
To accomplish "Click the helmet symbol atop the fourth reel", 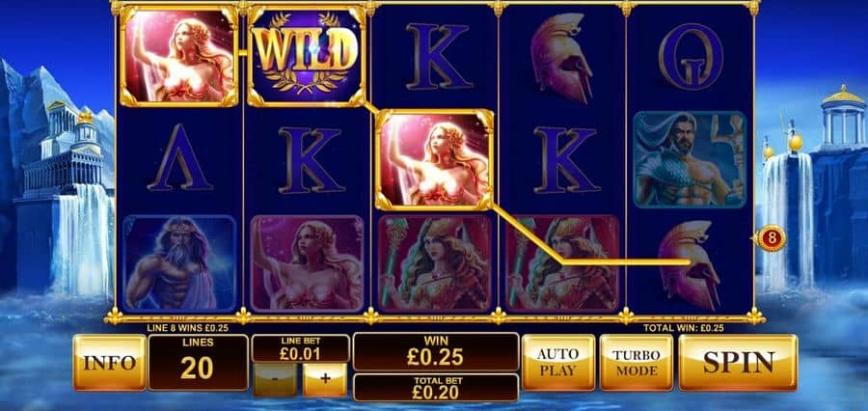I will tap(562, 57).
